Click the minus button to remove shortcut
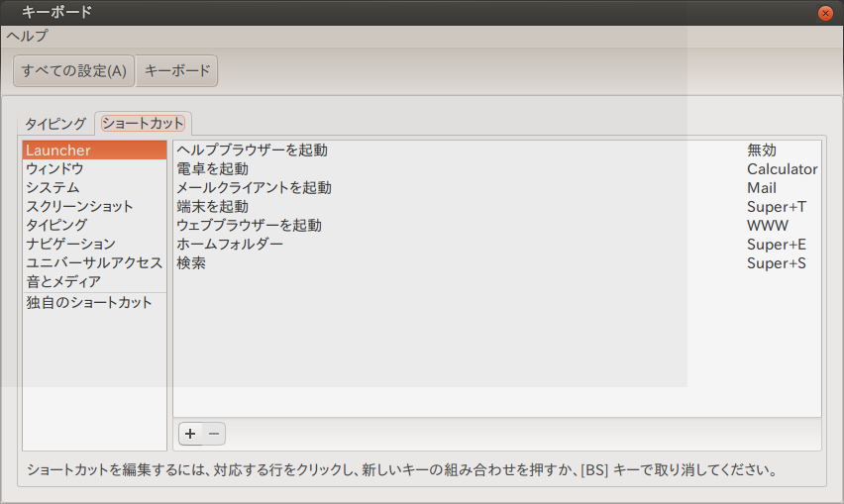The height and width of the screenshot is (504, 844). (214, 434)
